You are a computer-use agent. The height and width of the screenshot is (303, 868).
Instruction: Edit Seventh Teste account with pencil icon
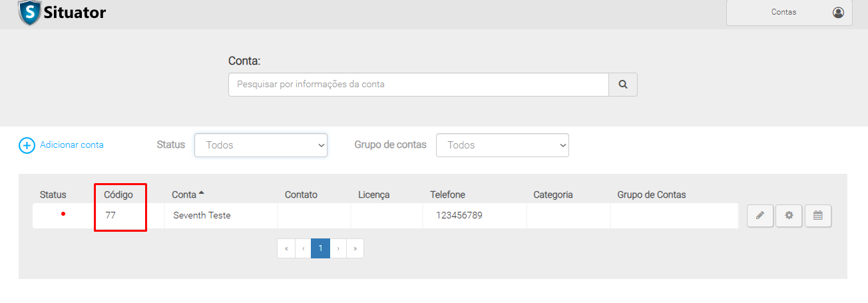pyautogui.click(x=759, y=216)
